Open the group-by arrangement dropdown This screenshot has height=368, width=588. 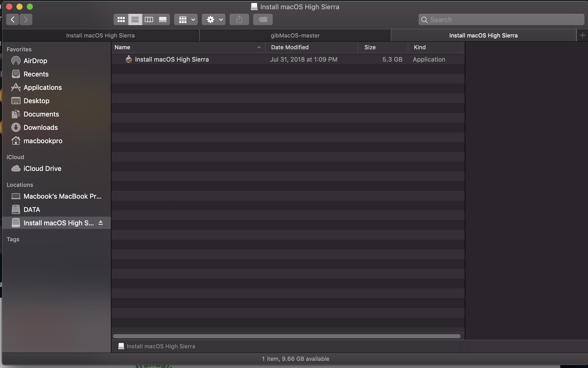pyautogui.click(x=186, y=20)
